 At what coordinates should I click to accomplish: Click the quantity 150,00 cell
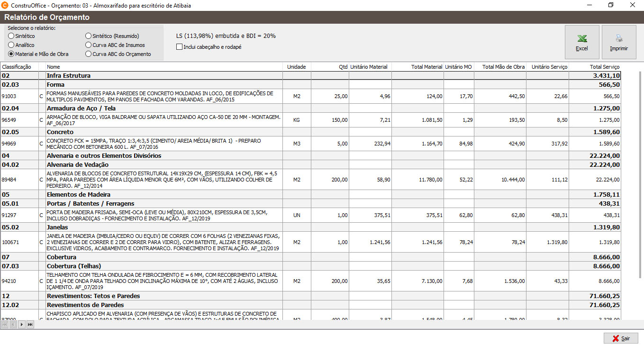click(x=330, y=120)
